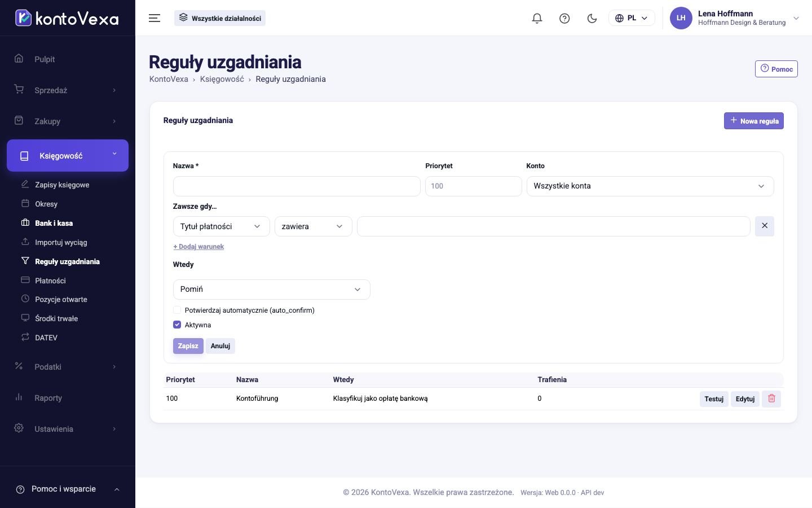The image size is (812, 508).
Task: Click the condition value text field
Action: [x=553, y=226]
